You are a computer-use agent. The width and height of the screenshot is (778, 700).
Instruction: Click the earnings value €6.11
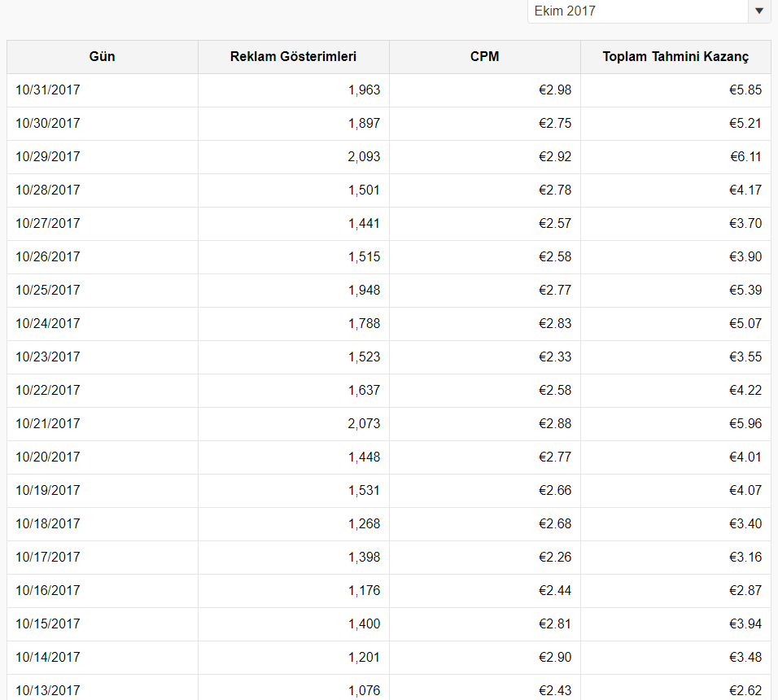pyautogui.click(x=745, y=156)
